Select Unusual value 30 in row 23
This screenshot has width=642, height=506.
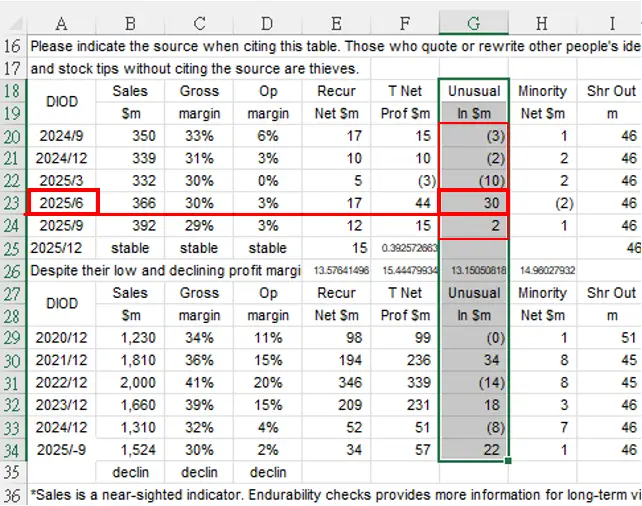coord(474,202)
